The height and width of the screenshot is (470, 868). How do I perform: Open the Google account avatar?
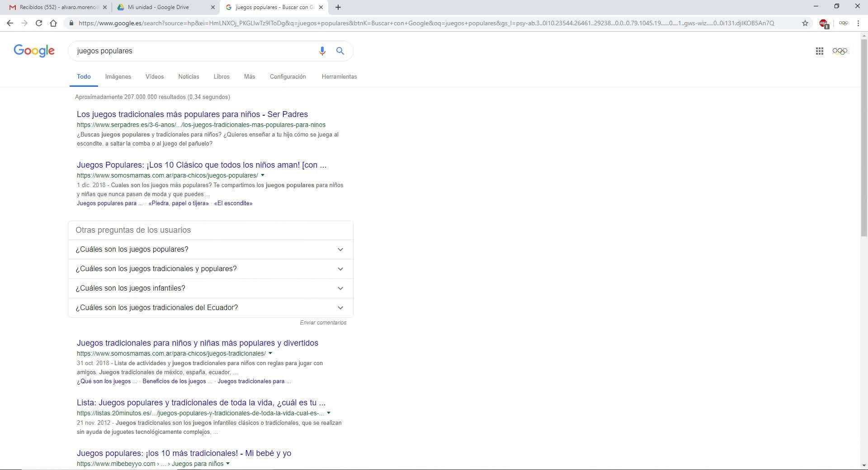click(x=840, y=51)
